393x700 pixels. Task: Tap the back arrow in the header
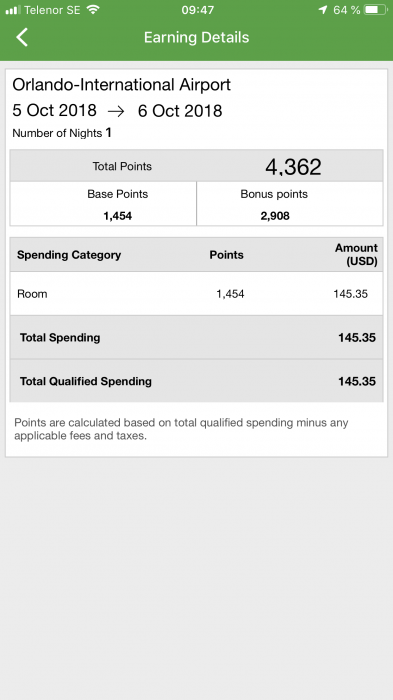pos(22,37)
